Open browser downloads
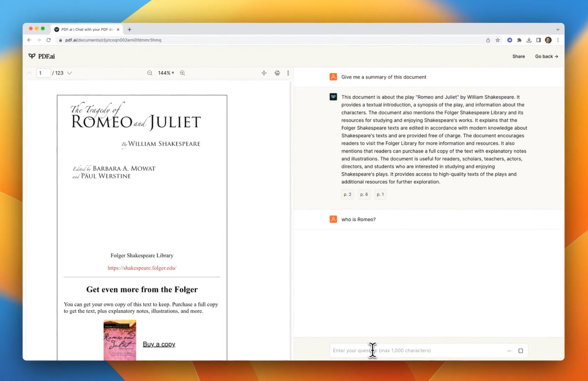 [x=529, y=40]
